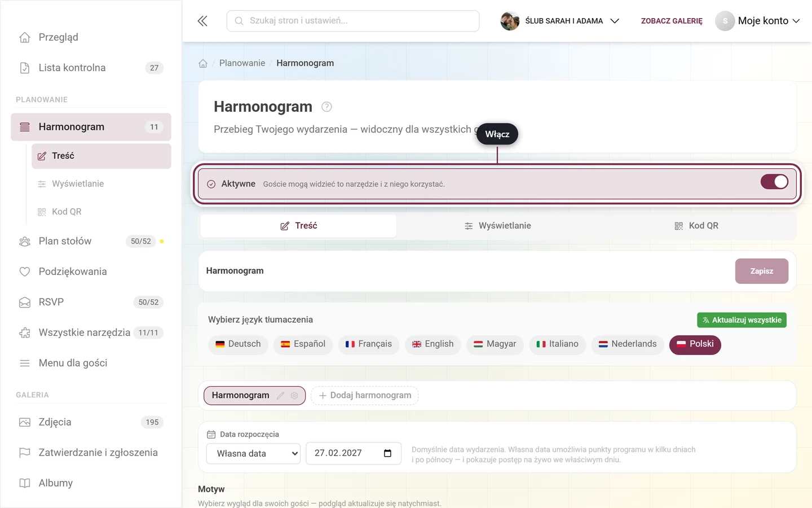Open calendar picker icon in date field
The height and width of the screenshot is (508, 812).
(387, 453)
